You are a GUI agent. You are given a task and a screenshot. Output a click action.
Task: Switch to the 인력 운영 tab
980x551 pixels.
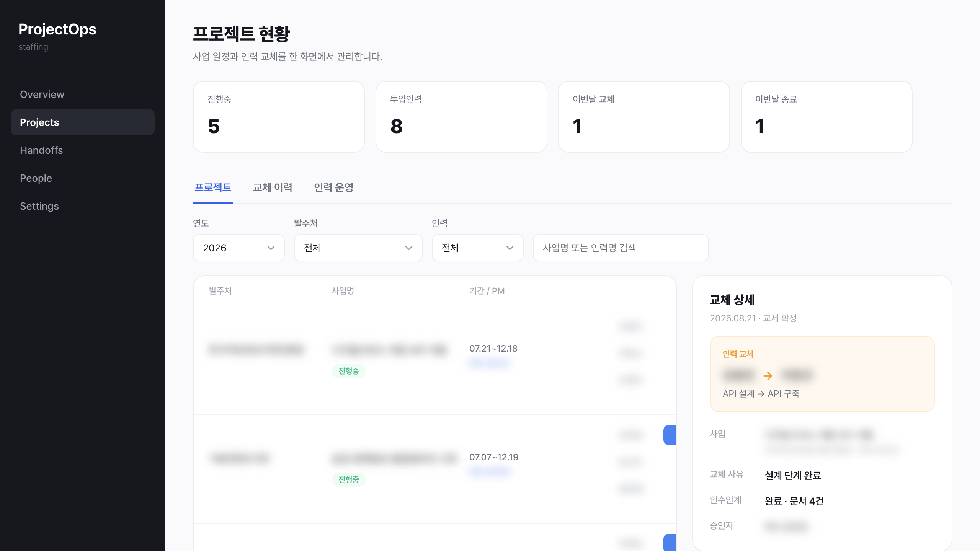pyautogui.click(x=333, y=187)
